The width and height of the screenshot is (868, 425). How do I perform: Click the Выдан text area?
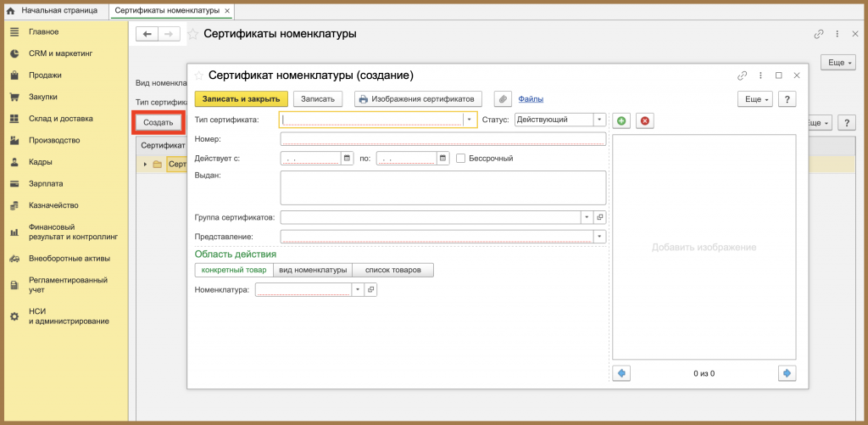(x=442, y=187)
